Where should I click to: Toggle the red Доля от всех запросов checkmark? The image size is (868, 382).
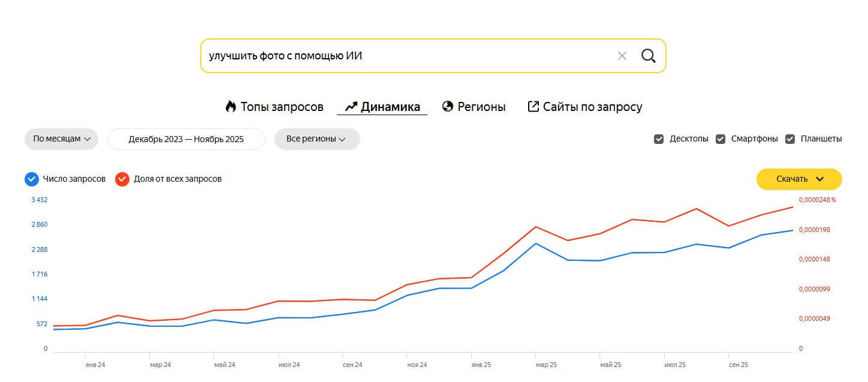122,179
